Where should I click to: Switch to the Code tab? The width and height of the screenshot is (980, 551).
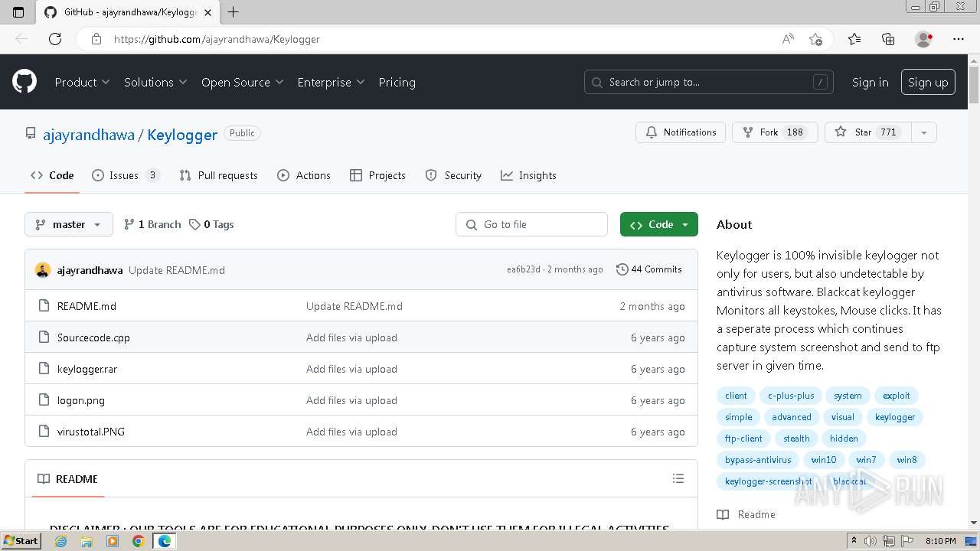[x=52, y=175]
